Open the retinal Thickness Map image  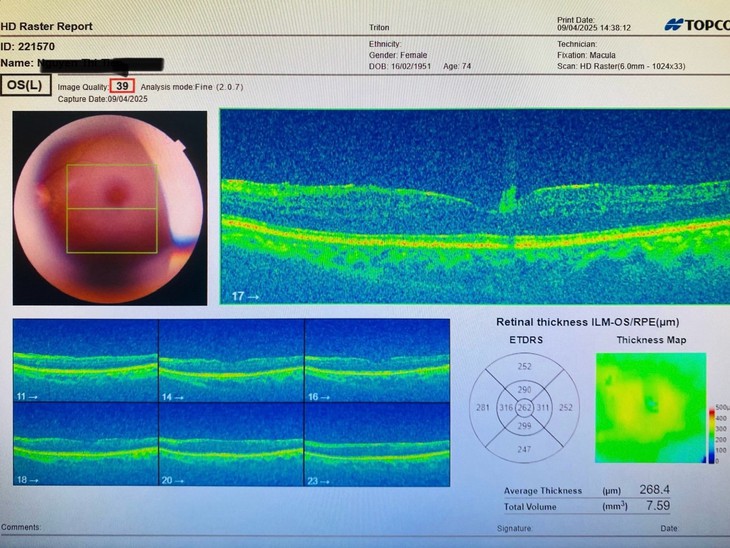[651, 408]
